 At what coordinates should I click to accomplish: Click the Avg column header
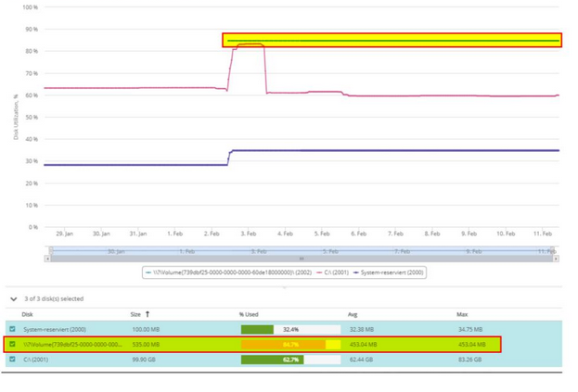[353, 314]
